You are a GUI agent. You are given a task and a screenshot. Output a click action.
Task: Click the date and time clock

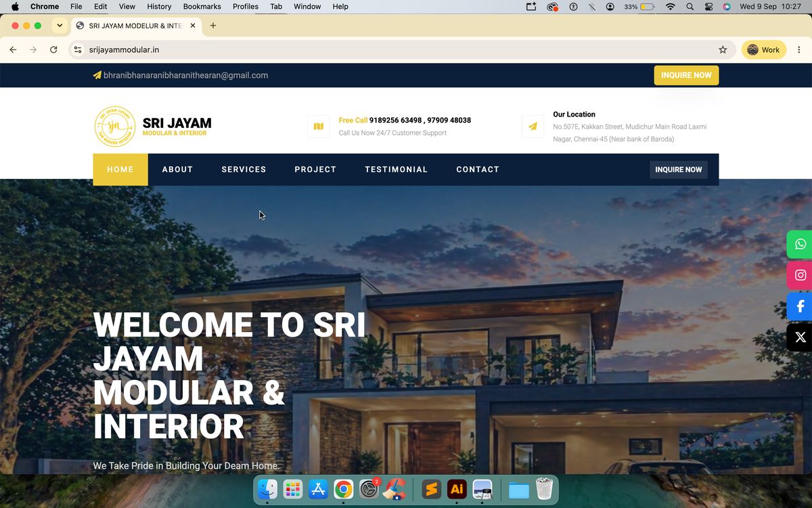point(770,7)
